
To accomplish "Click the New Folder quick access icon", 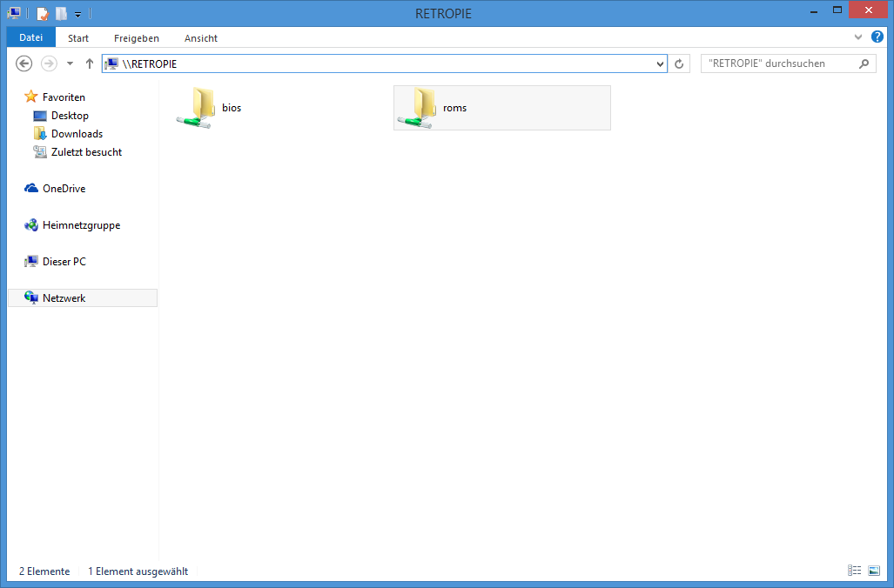I will point(61,14).
